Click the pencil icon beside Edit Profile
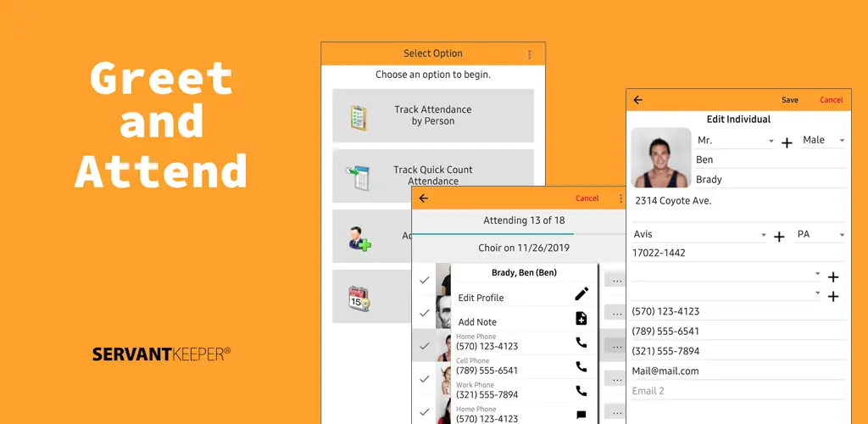This screenshot has width=868, height=424. [x=581, y=294]
